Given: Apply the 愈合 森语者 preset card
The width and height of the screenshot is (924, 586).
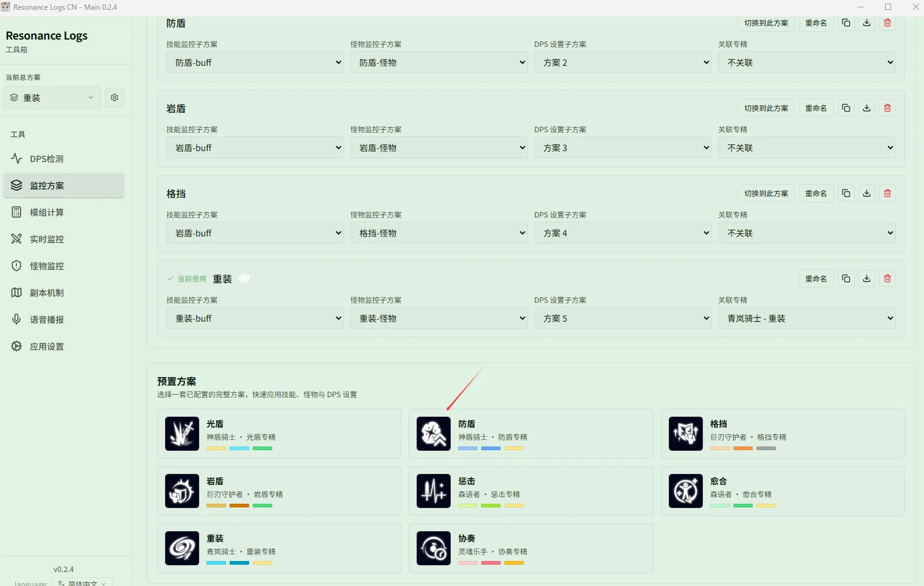Looking at the screenshot, I should click(x=783, y=491).
